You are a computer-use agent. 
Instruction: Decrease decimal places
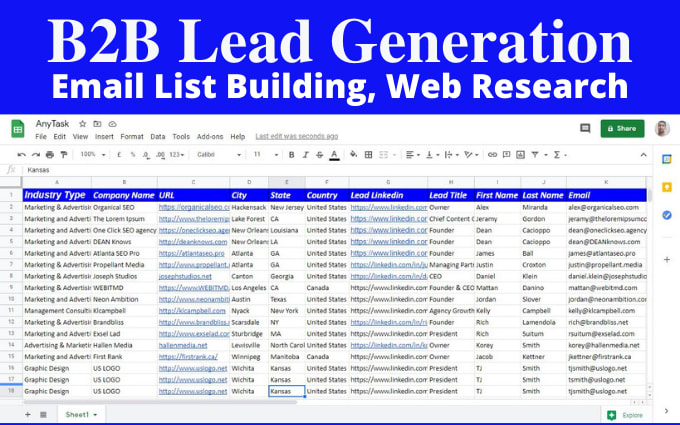147,155
